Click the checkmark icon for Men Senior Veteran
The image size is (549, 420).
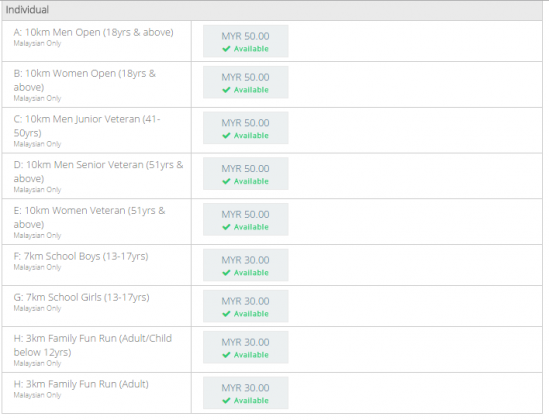point(226,181)
